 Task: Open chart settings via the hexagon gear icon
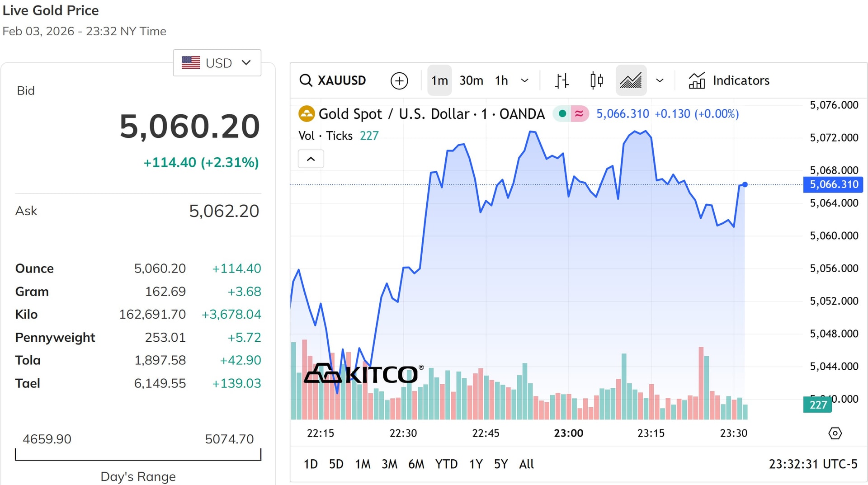point(835,433)
